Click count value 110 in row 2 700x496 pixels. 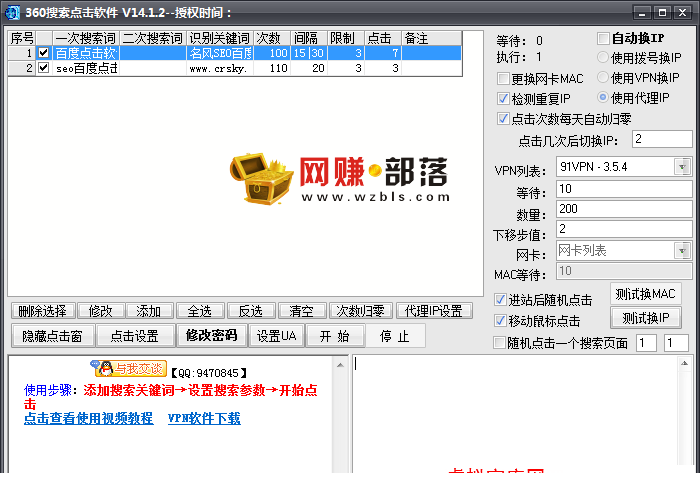(272, 68)
